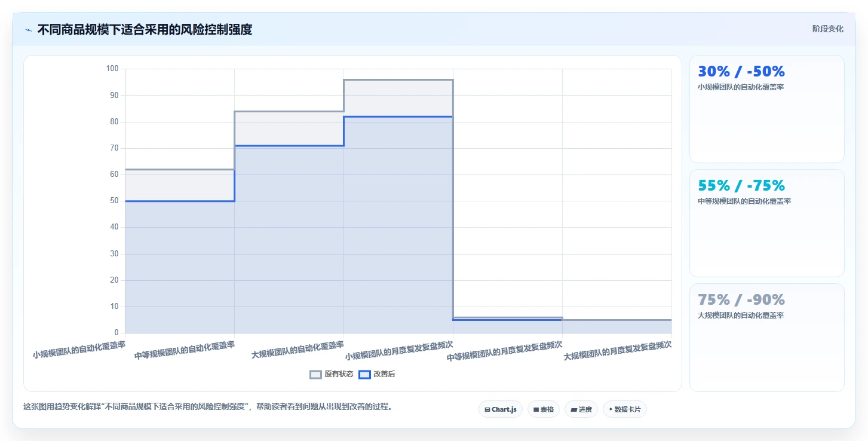
Task: Click y-axis value 100
Action: 112,69
